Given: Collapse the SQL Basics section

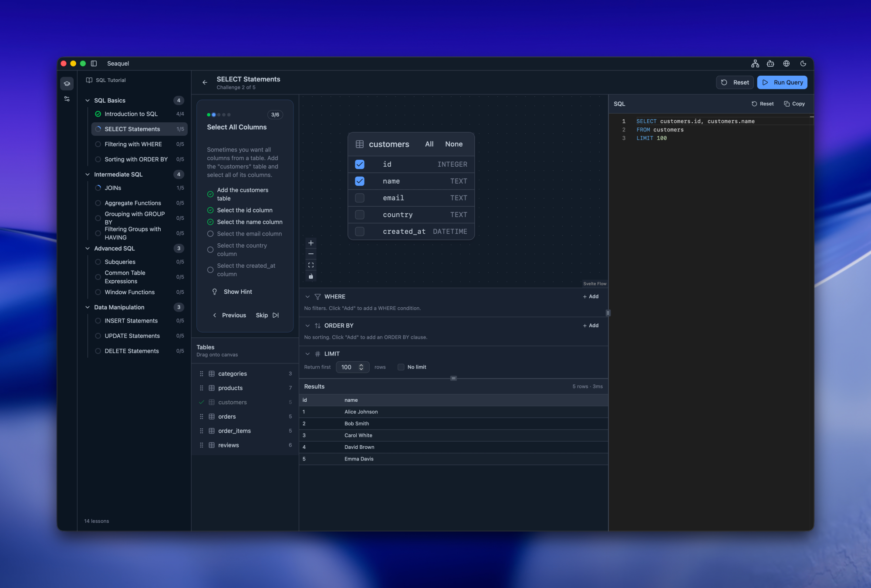Looking at the screenshot, I should pyautogui.click(x=88, y=101).
